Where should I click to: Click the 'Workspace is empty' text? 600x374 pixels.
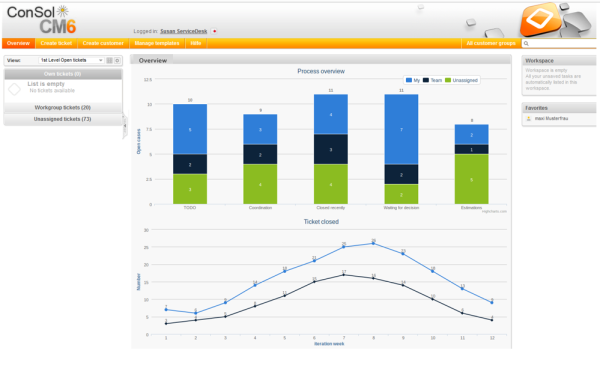point(546,70)
